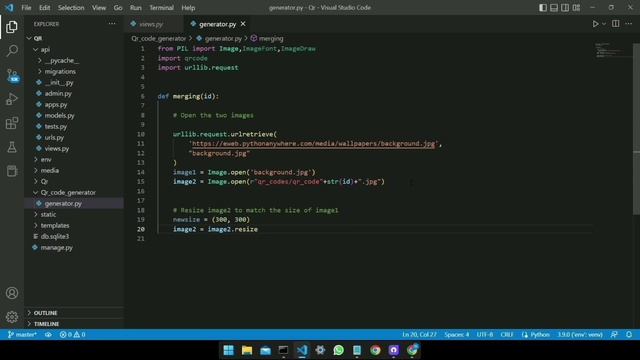Click the editor vertical scrollbar
The height and width of the screenshot is (360, 640).
point(636,129)
